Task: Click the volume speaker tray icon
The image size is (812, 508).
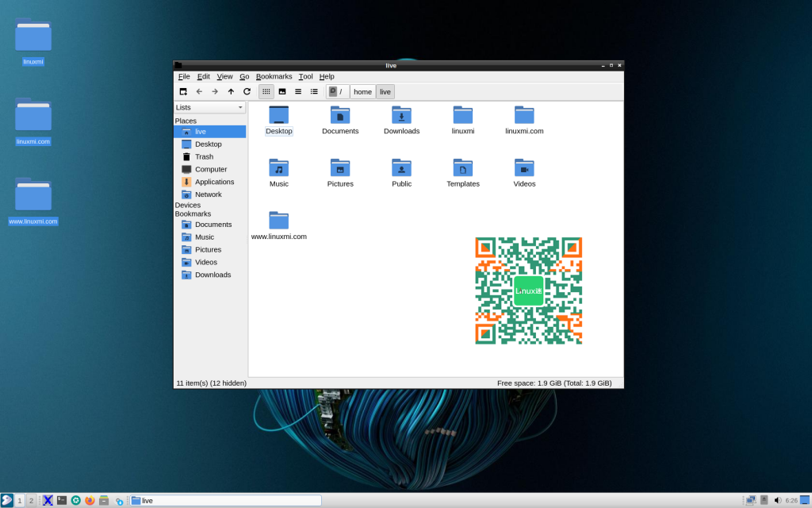Action: pos(777,500)
